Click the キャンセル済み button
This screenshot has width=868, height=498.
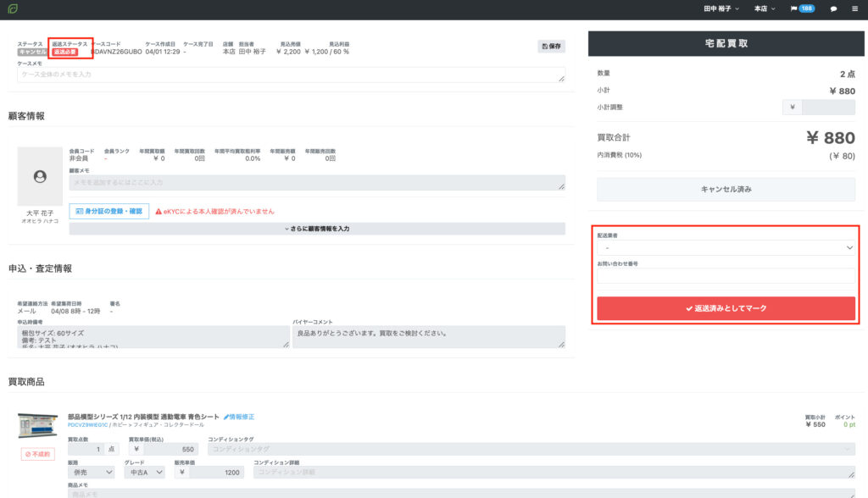[x=726, y=189]
